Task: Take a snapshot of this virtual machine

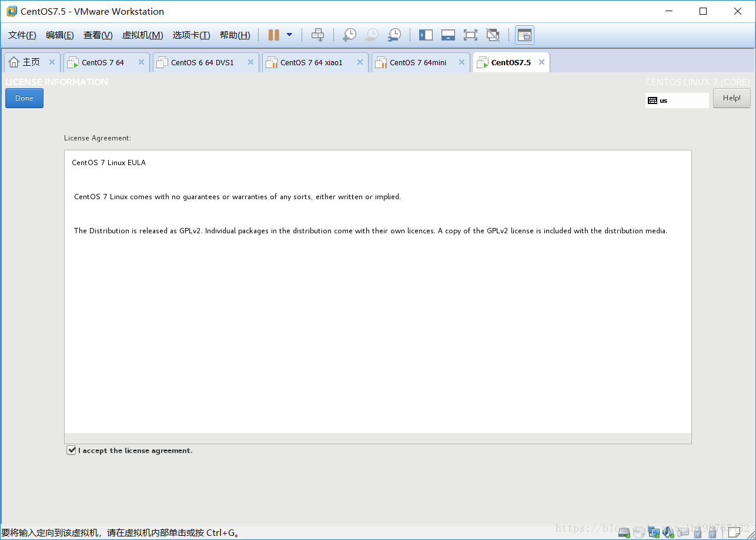Action: pyautogui.click(x=349, y=35)
